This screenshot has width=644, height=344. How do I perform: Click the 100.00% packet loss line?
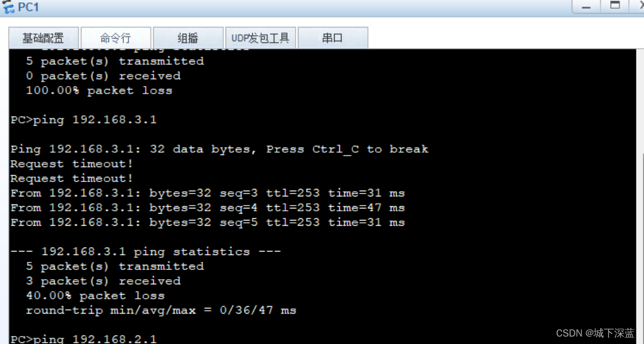(99, 90)
